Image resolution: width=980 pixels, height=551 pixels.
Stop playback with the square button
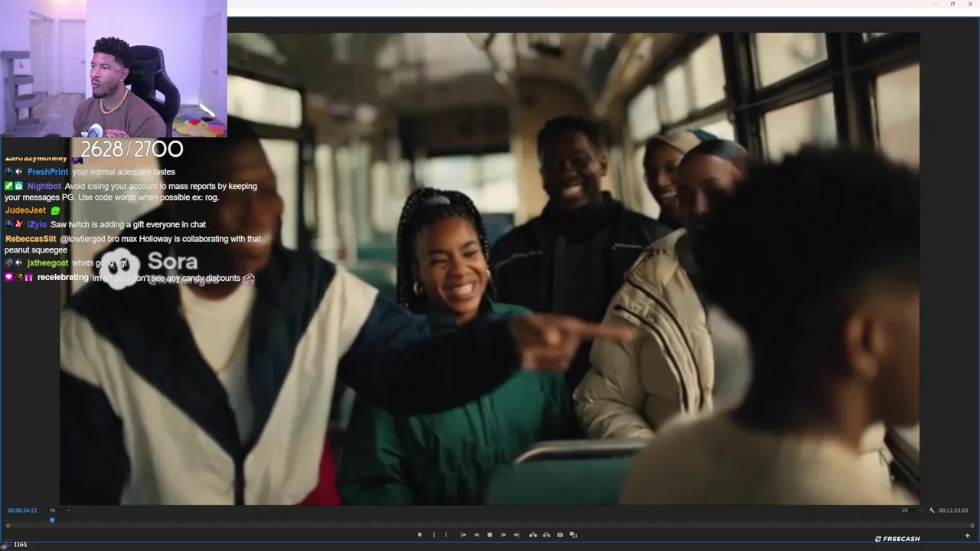[x=490, y=535]
